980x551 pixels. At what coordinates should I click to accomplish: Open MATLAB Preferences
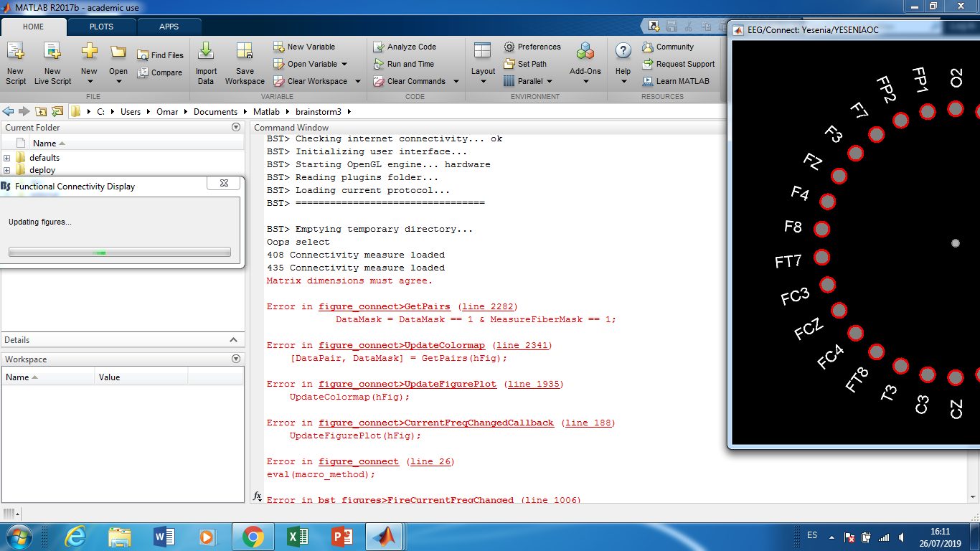point(532,47)
